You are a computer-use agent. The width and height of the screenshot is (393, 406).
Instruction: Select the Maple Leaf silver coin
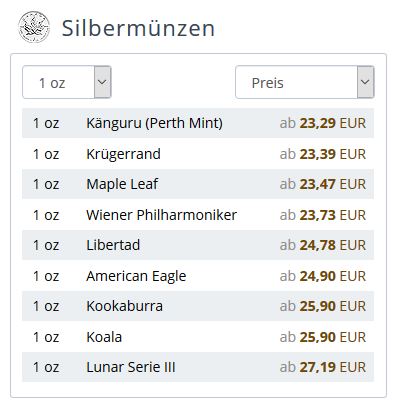coord(122,184)
